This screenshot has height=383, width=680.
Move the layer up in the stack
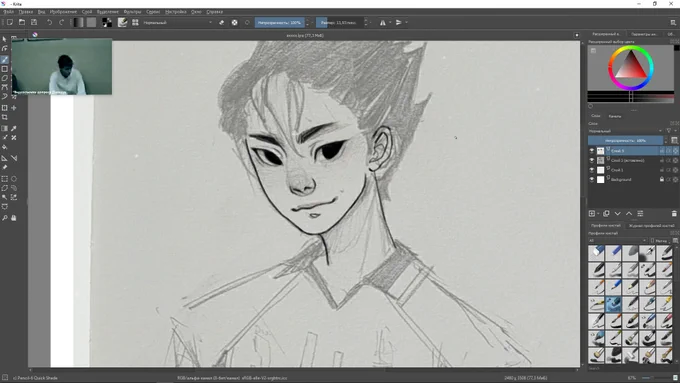pos(629,213)
